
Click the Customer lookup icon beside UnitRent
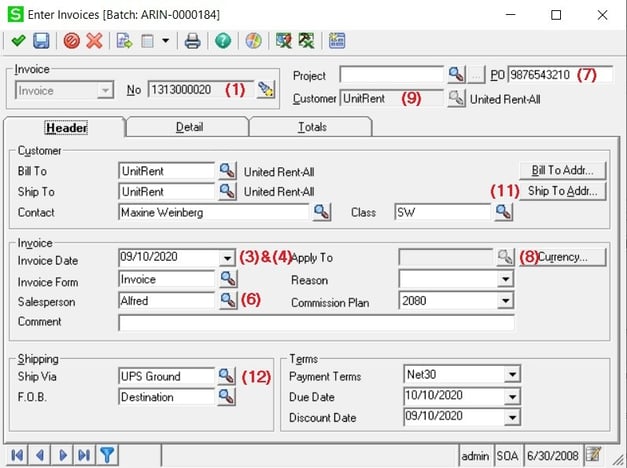point(456,98)
